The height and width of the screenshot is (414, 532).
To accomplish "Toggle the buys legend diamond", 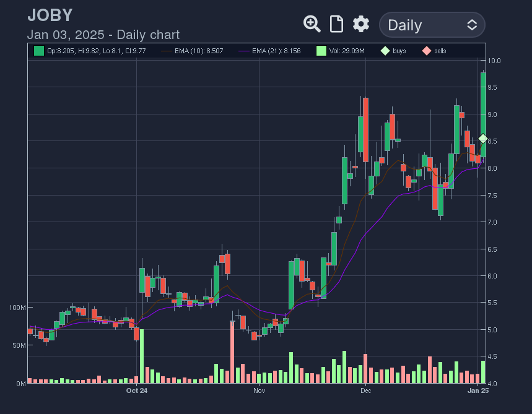I will 385,51.
